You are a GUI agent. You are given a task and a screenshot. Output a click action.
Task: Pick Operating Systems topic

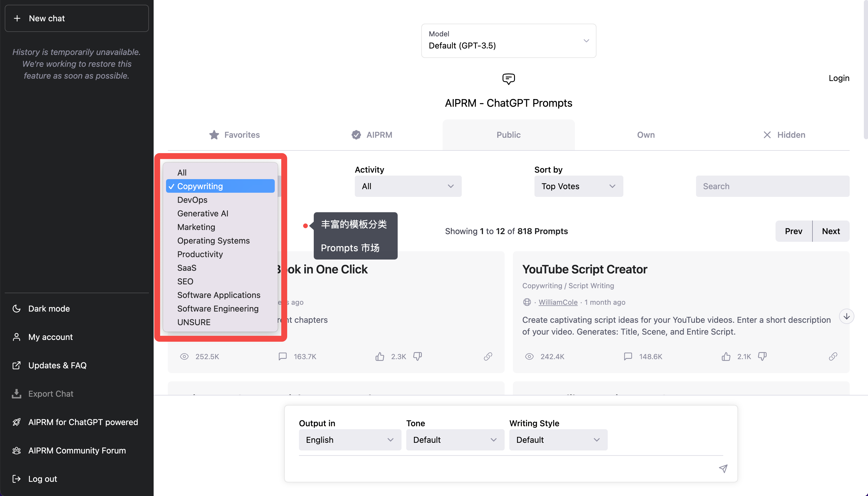click(220, 241)
